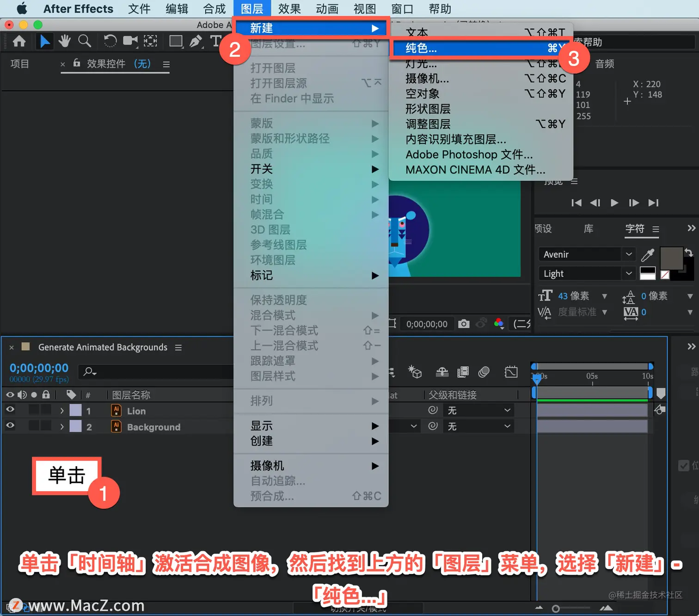Switch to the 字符 tab
The image size is (699, 616).
click(634, 228)
